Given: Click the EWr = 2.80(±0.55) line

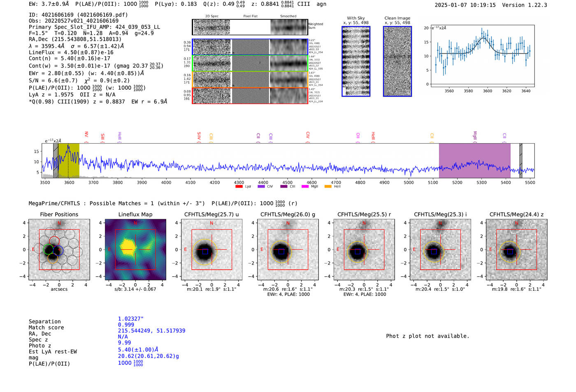Looking at the screenshot, I should click(86, 73).
